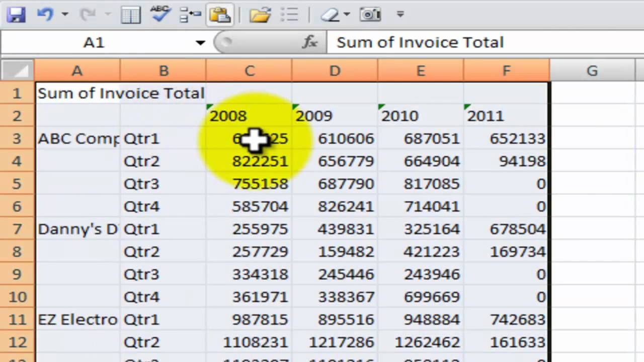Select row 2 header
The image size is (644, 362).
point(17,116)
